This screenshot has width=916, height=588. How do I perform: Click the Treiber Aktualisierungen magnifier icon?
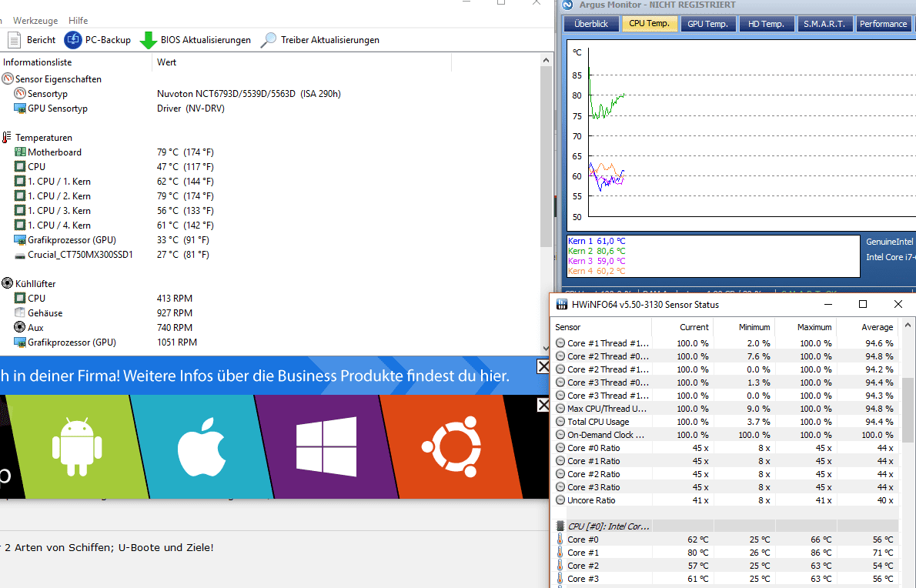268,40
